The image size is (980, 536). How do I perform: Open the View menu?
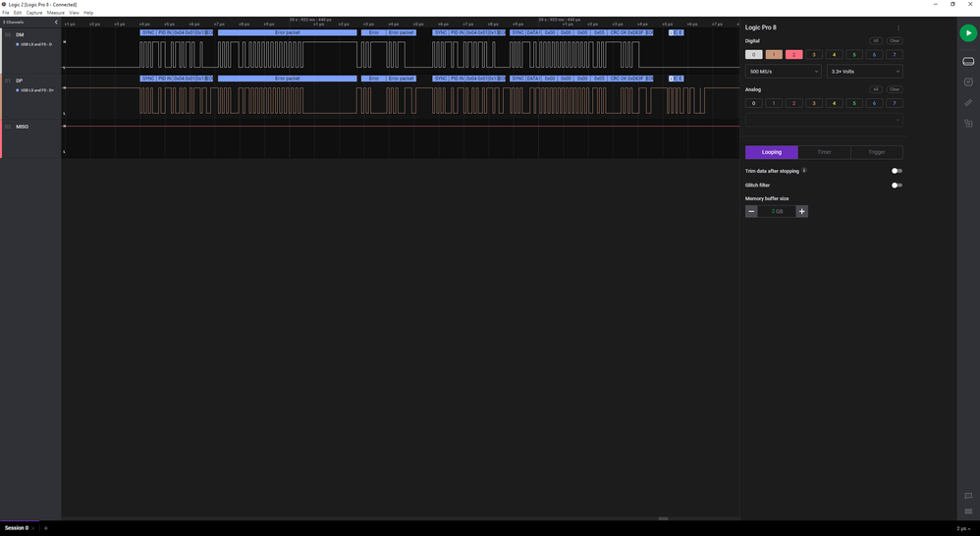pyautogui.click(x=74, y=13)
